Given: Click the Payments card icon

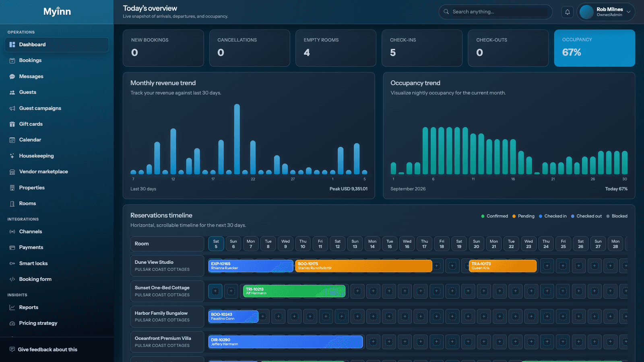Looking at the screenshot, I should (12, 247).
